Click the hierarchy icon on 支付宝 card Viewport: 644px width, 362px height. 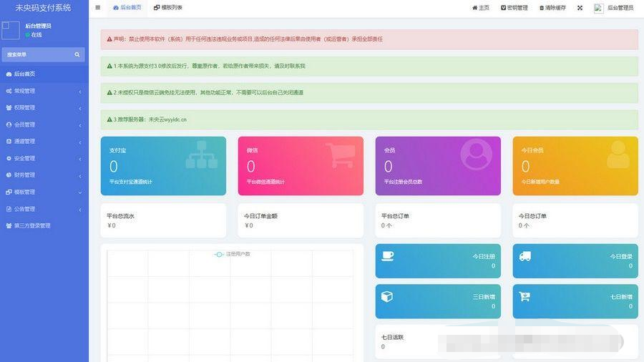(x=201, y=155)
